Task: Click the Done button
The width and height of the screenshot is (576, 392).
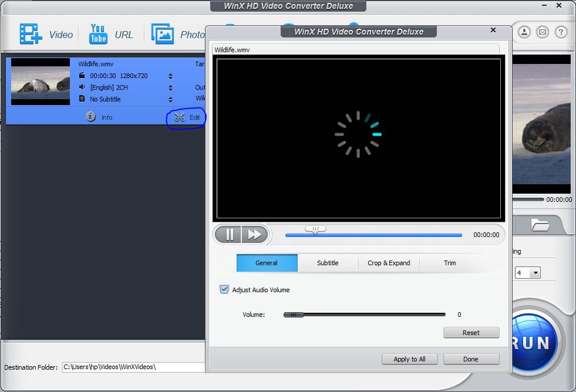Action: click(x=471, y=359)
